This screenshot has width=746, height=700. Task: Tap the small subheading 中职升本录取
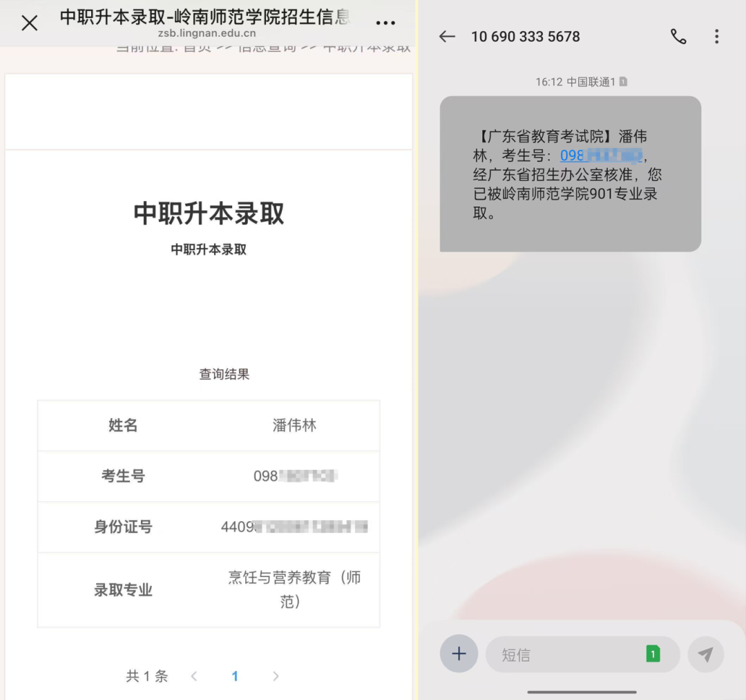click(209, 249)
